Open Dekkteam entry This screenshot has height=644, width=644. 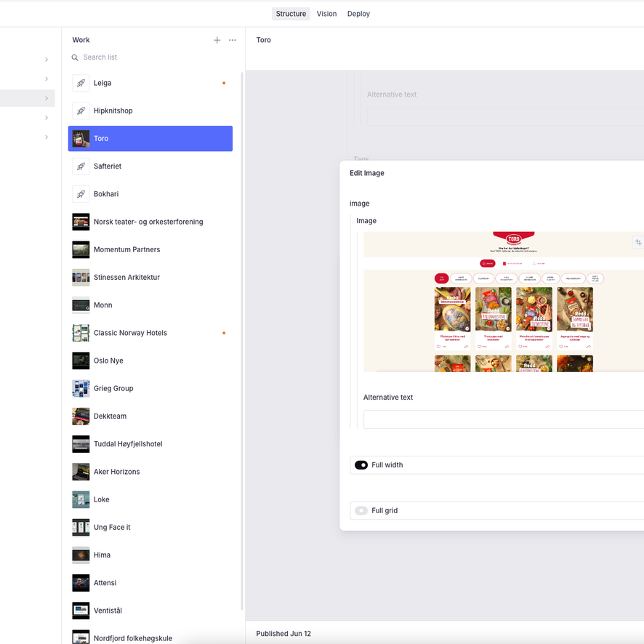(x=150, y=416)
